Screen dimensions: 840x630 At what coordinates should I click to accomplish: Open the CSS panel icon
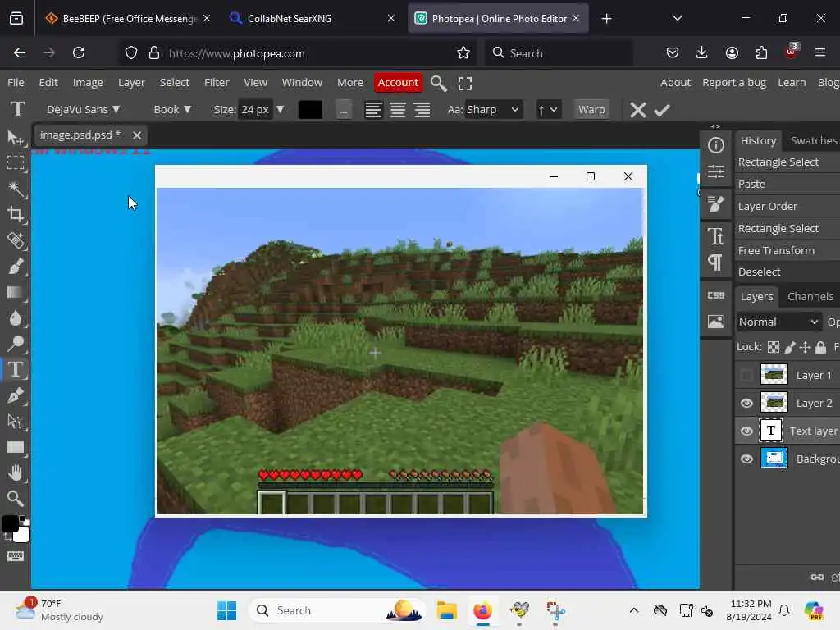click(715, 295)
